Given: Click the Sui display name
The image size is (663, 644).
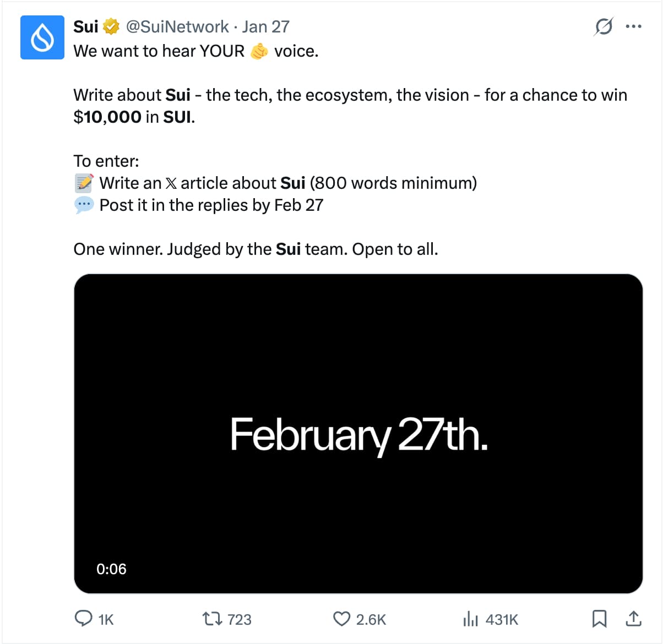Looking at the screenshot, I should 85,25.
